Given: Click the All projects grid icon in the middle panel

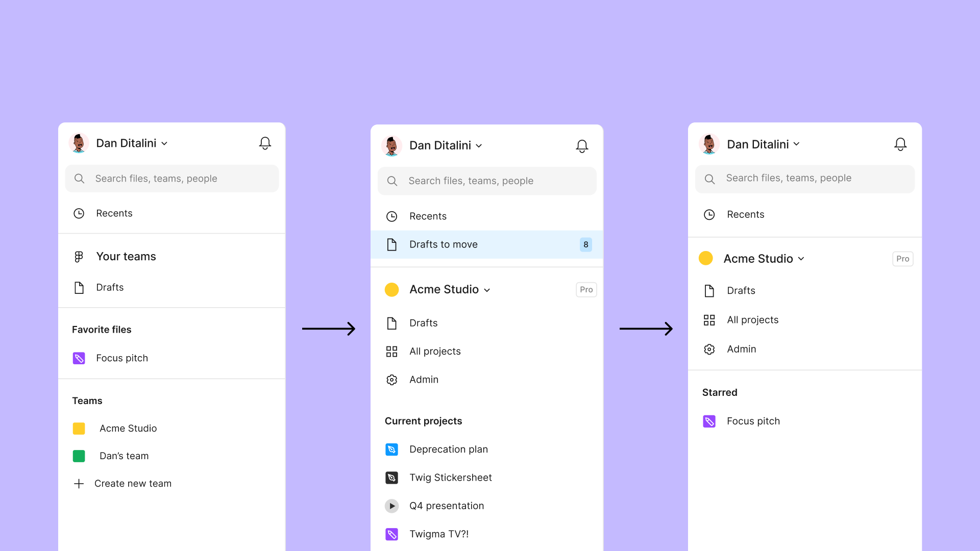Looking at the screenshot, I should [x=391, y=352].
